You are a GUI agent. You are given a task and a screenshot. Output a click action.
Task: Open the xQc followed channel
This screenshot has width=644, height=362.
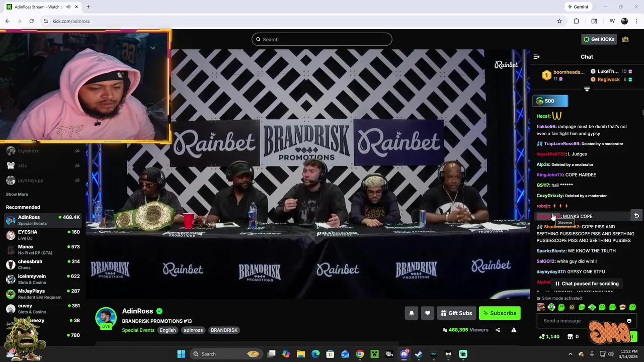[43, 165]
